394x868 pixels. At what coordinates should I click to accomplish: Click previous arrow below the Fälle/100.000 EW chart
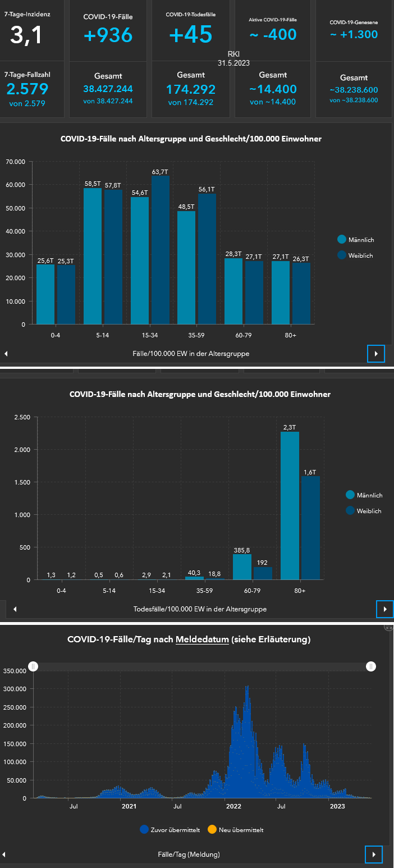point(6,354)
